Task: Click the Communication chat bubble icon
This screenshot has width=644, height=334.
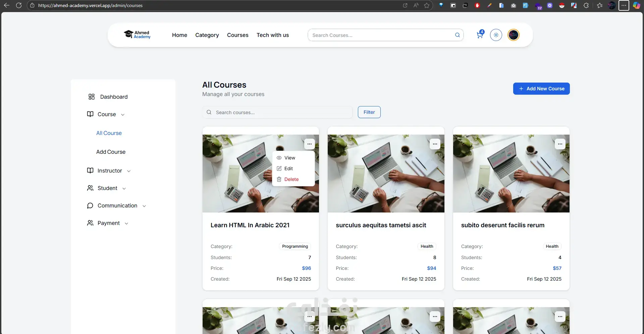Action: [90, 205]
